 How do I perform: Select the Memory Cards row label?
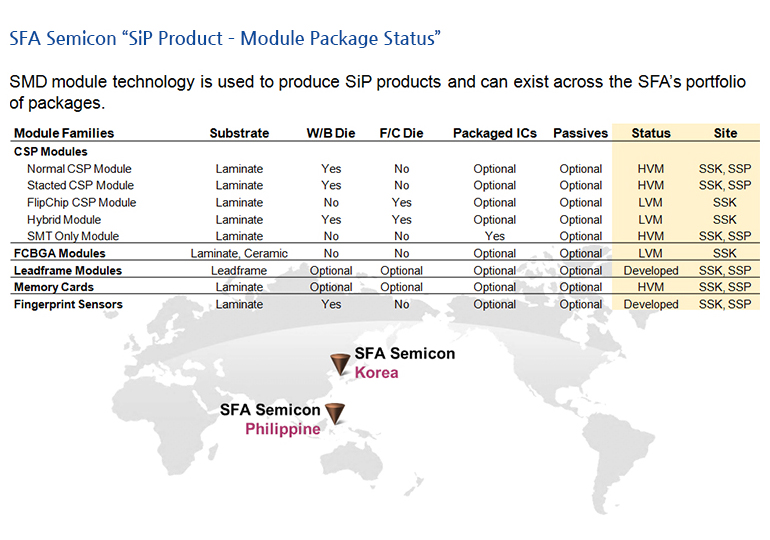(x=54, y=288)
